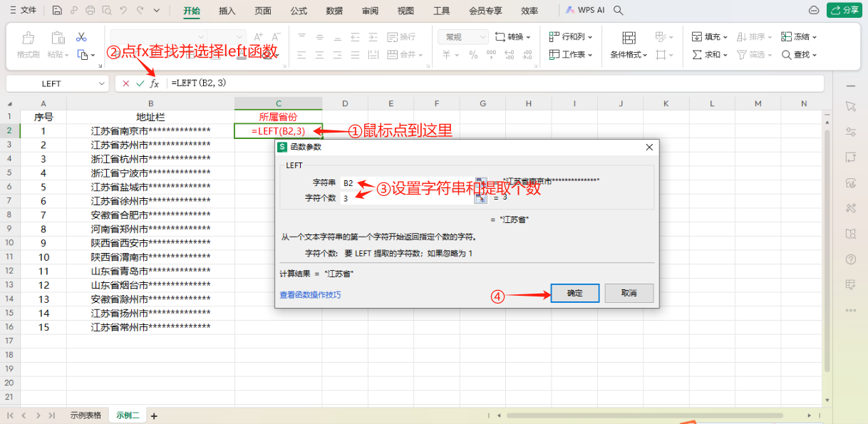Click 确定 in the function arguments dialog
Screen dimensions: 868x424
click(x=574, y=293)
